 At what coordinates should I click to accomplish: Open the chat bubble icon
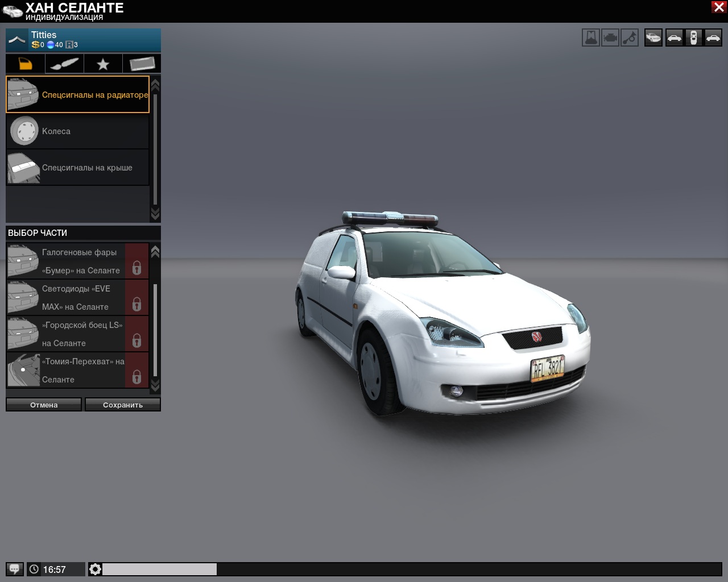(x=15, y=569)
